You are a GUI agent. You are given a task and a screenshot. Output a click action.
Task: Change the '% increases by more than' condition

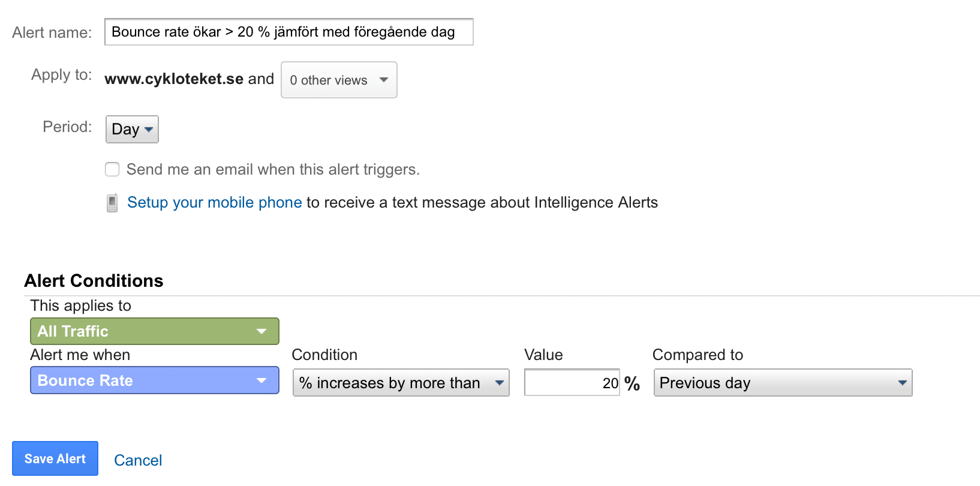(x=401, y=383)
